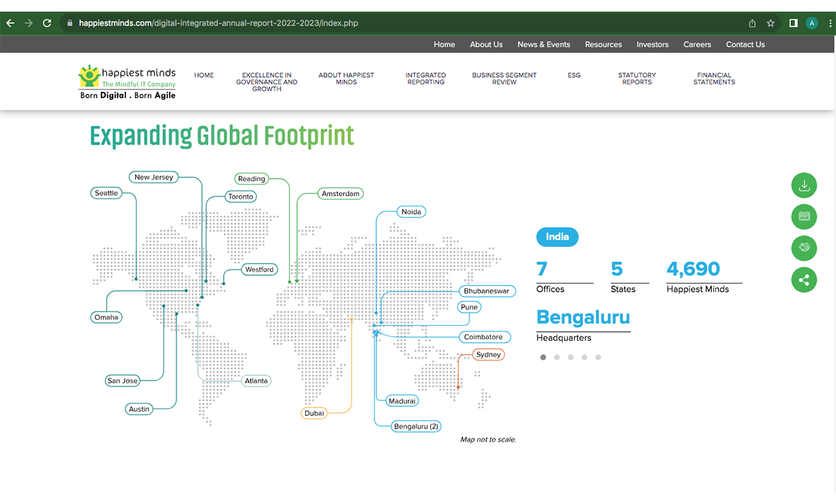Click the Bengaluru Headquarters text
836x504 pixels.
coord(583,325)
